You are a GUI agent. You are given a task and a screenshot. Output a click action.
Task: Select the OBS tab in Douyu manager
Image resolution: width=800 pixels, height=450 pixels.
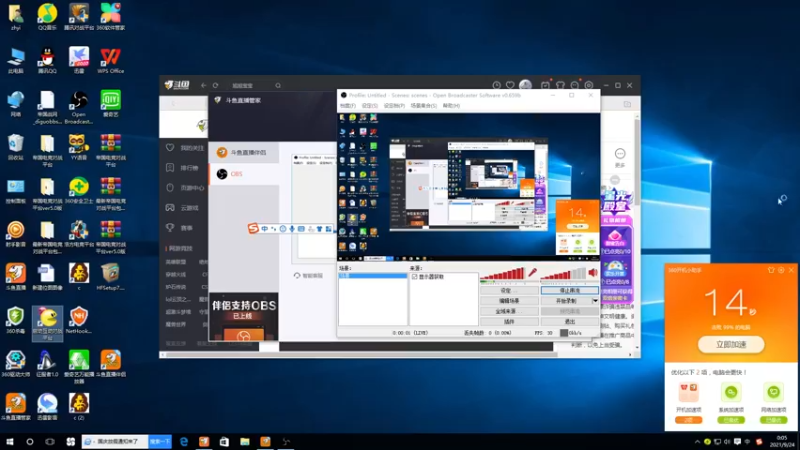point(244,174)
